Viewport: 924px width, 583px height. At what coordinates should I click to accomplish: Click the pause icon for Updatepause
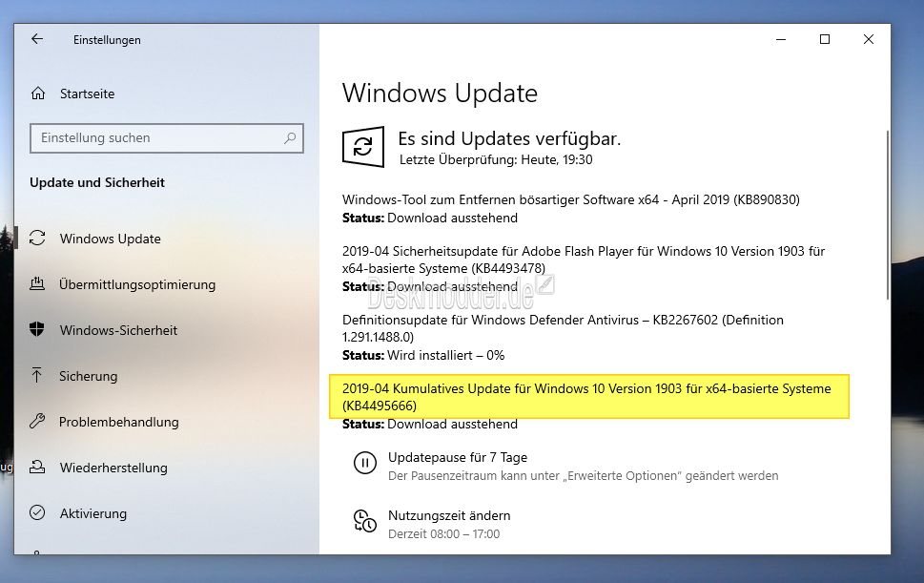pyautogui.click(x=365, y=463)
